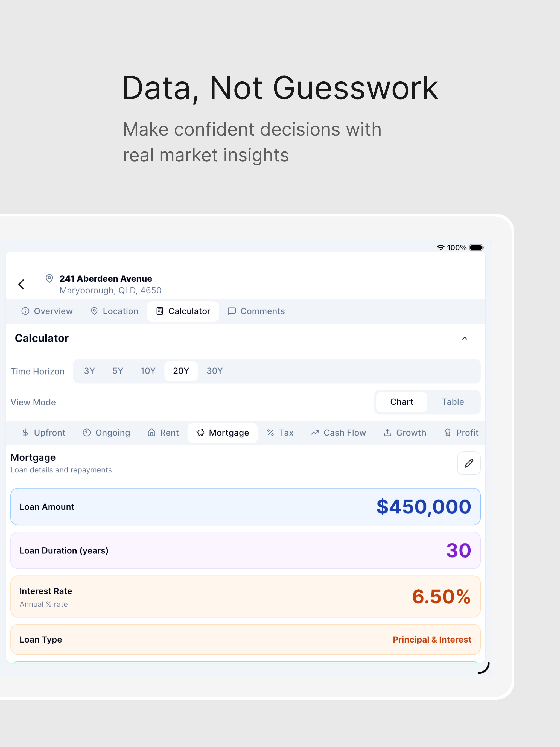560x747 pixels.
Task: Tap the back arrow icon
Action: coord(21,284)
